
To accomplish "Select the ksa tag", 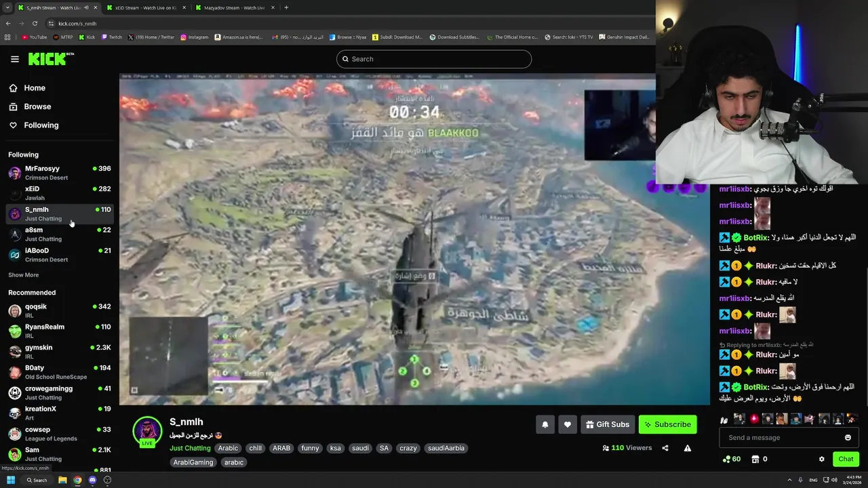I will 335,448.
